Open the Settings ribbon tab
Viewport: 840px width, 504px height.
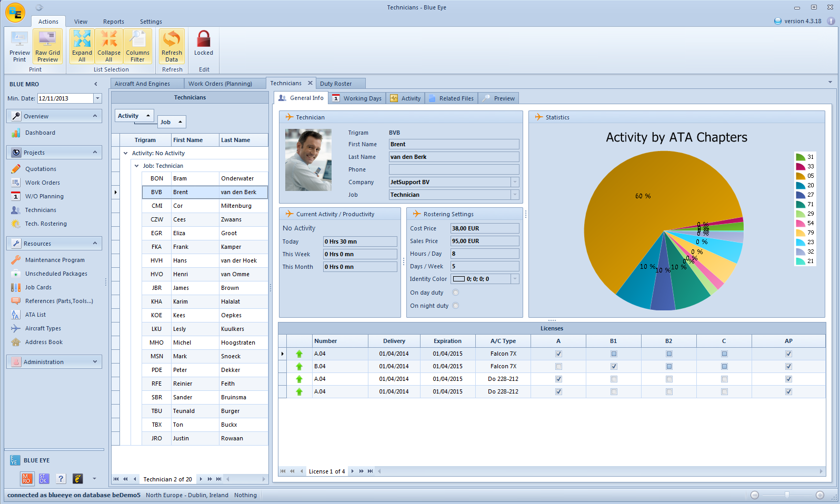[x=151, y=22]
